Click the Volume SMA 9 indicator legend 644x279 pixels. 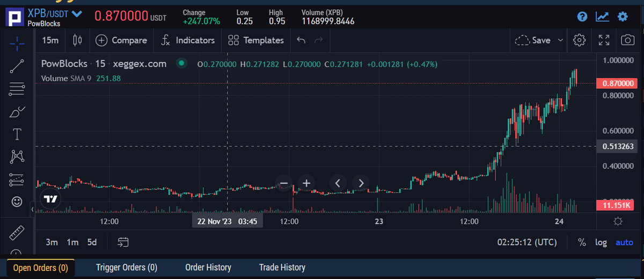(x=81, y=78)
